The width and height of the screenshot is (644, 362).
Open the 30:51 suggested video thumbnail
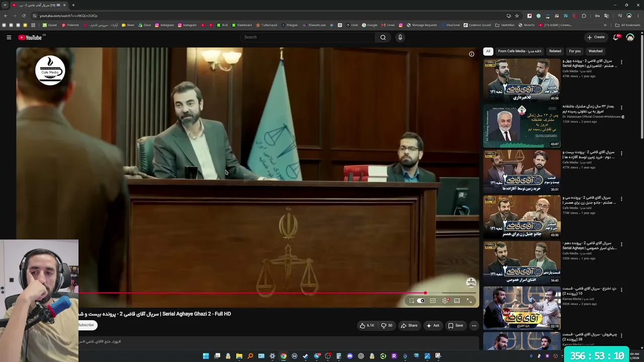[x=522, y=171]
